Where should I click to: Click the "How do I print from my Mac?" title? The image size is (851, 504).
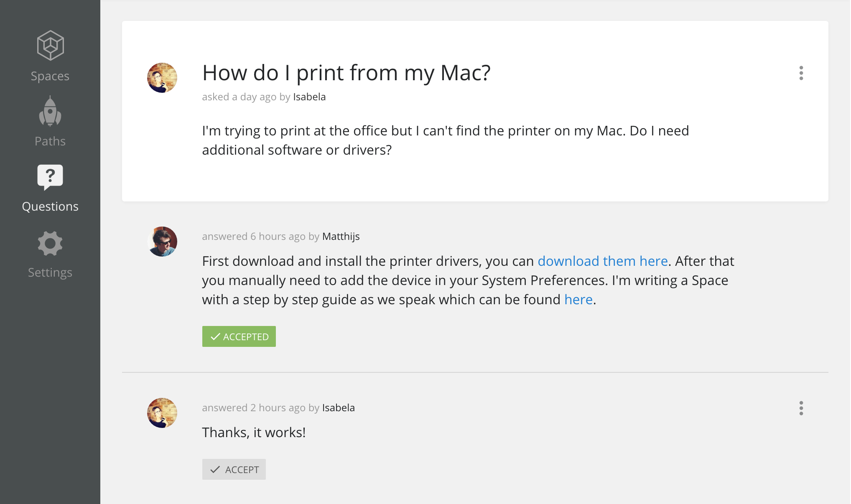click(346, 73)
